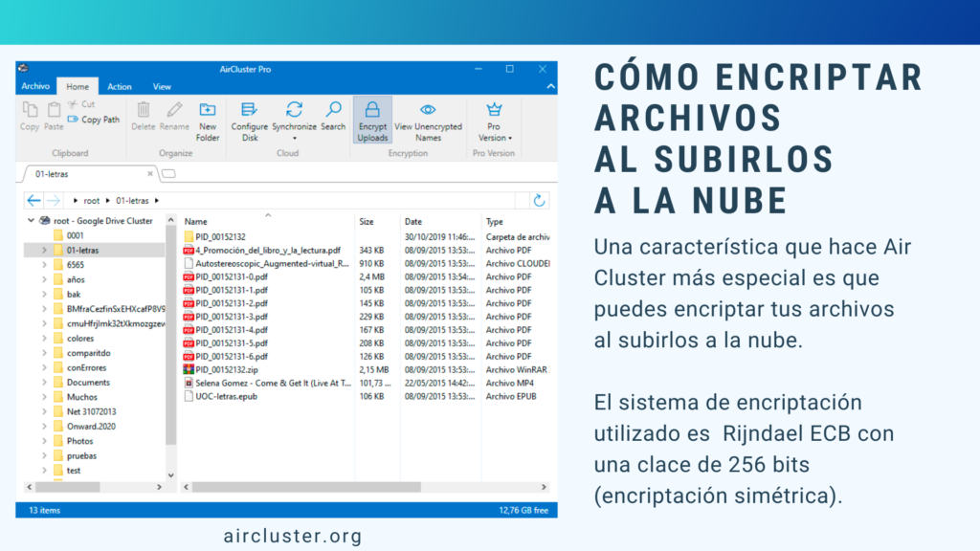Switch to the Action ribbon tab

[x=120, y=86]
